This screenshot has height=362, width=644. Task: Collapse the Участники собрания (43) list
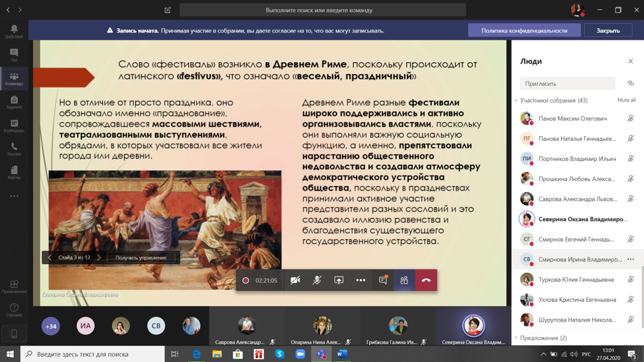coord(516,101)
